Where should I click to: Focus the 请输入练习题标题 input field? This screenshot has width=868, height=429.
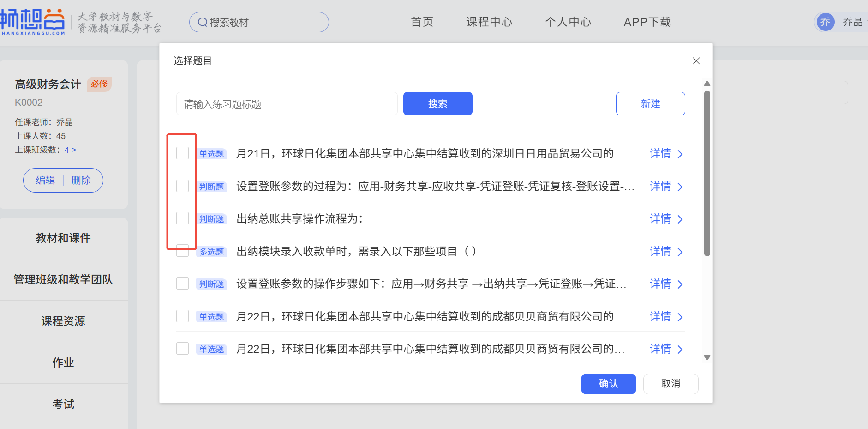(x=287, y=104)
